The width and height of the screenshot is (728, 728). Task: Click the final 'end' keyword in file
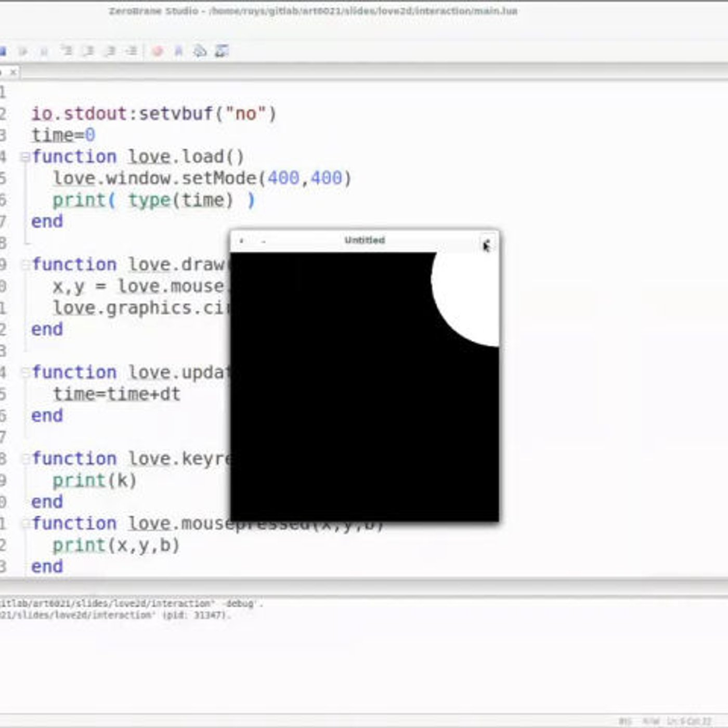pos(47,567)
